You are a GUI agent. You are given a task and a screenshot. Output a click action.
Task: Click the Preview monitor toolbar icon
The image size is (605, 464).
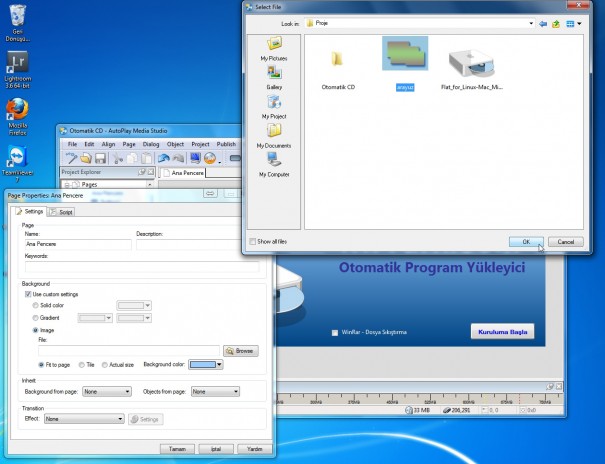[195, 158]
